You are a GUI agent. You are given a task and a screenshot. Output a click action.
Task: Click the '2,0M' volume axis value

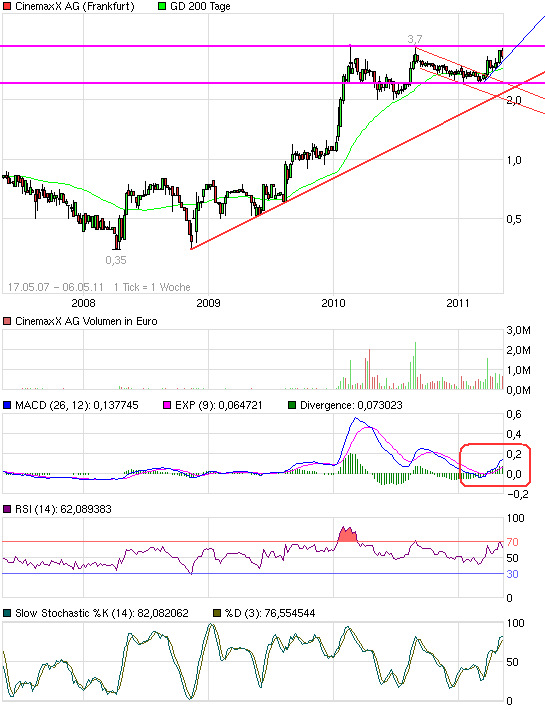coord(518,350)
